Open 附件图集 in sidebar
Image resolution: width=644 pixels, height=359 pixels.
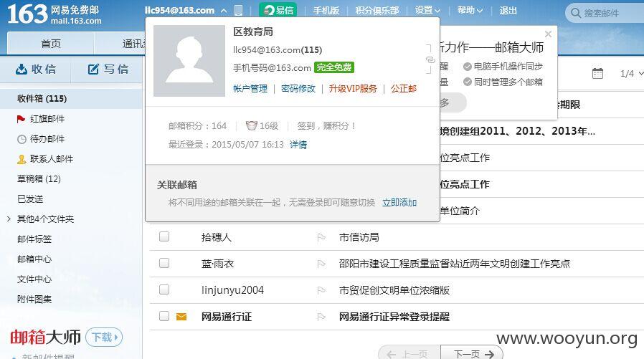tap(34, 299)
